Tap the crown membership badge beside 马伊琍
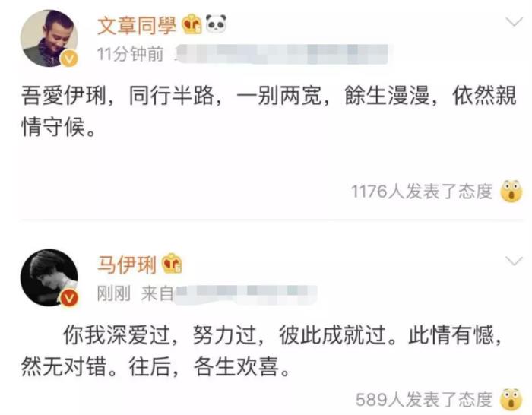532x415 pixels. tap(172, 264)
